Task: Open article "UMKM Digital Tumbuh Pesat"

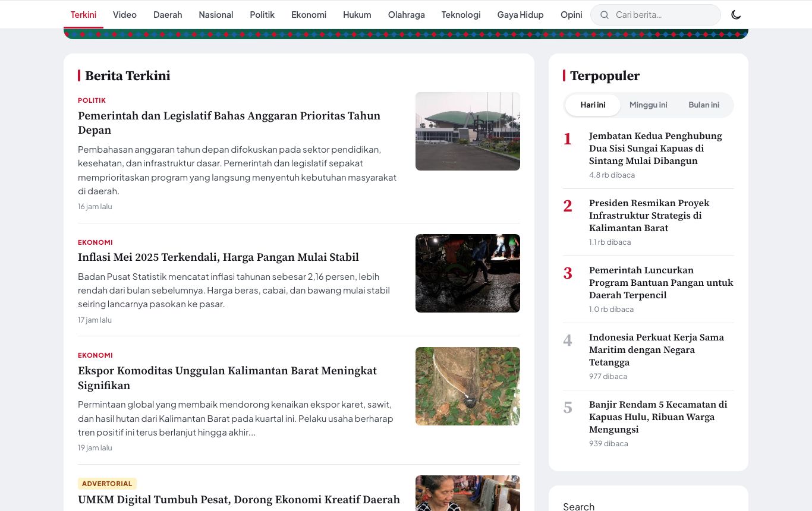Action: pos(239,500)
